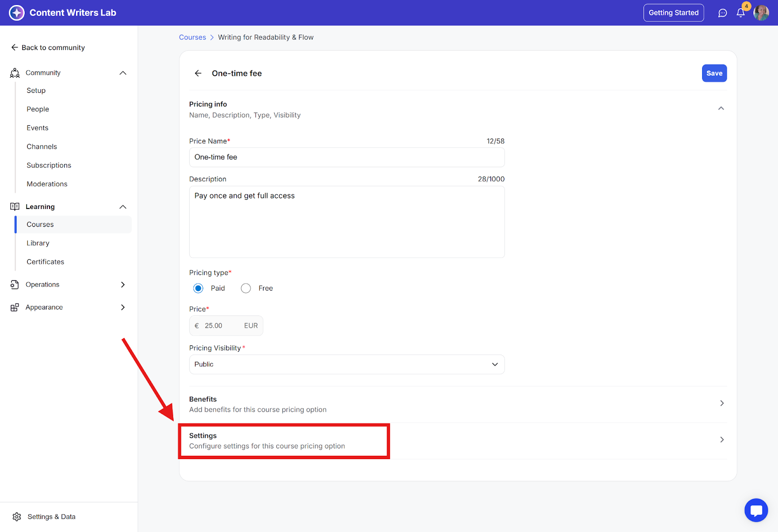
Task: Expand the Benefits section
Action: 722,403
